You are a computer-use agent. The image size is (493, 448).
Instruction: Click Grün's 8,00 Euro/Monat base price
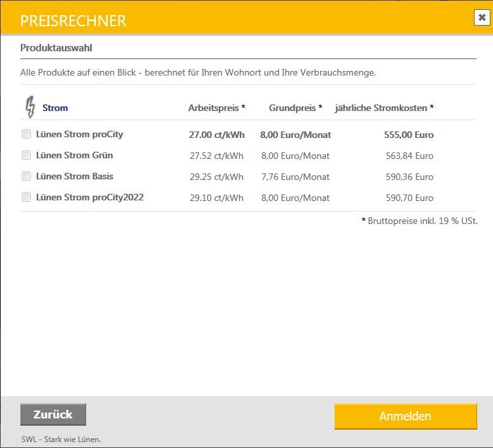[296, 156]
